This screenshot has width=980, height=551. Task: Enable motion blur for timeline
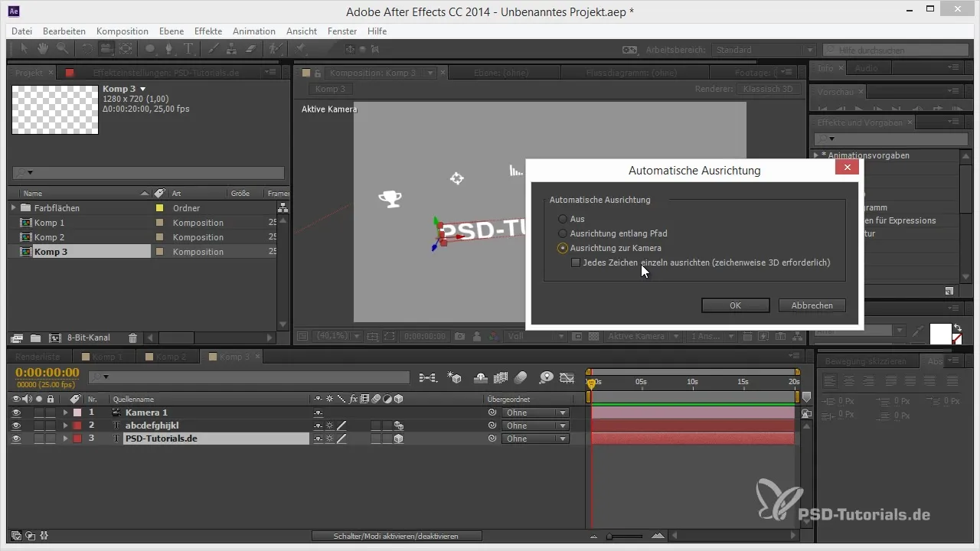tap(521, 377)
